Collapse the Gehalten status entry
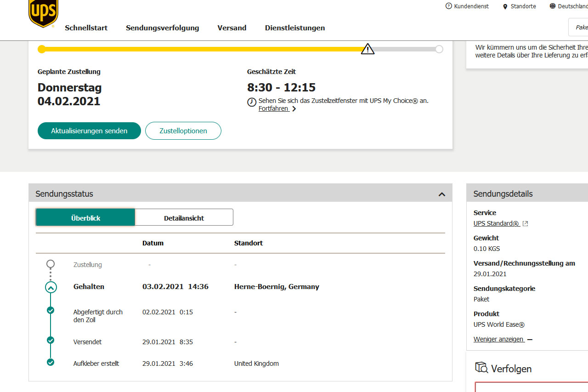Viewport: 588px width, 392px height. pyautogui.click(x=51, y=288)
